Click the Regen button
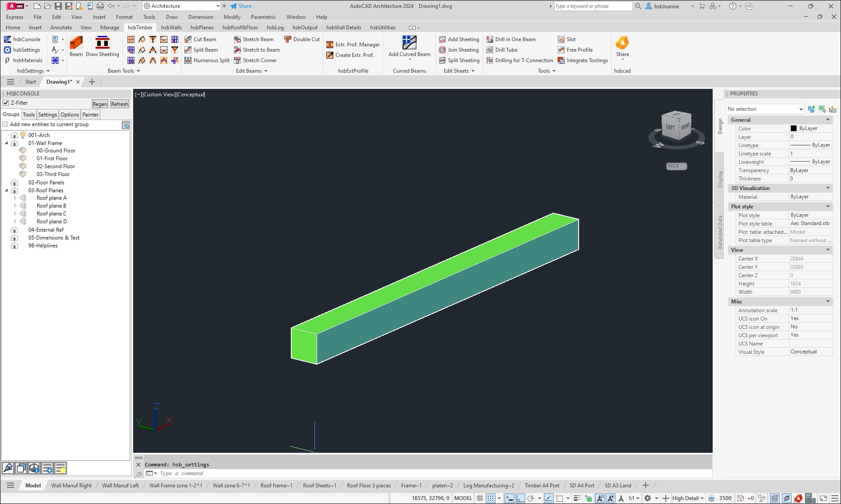Viewport: 841px width, 504px height. pos(100,104)
